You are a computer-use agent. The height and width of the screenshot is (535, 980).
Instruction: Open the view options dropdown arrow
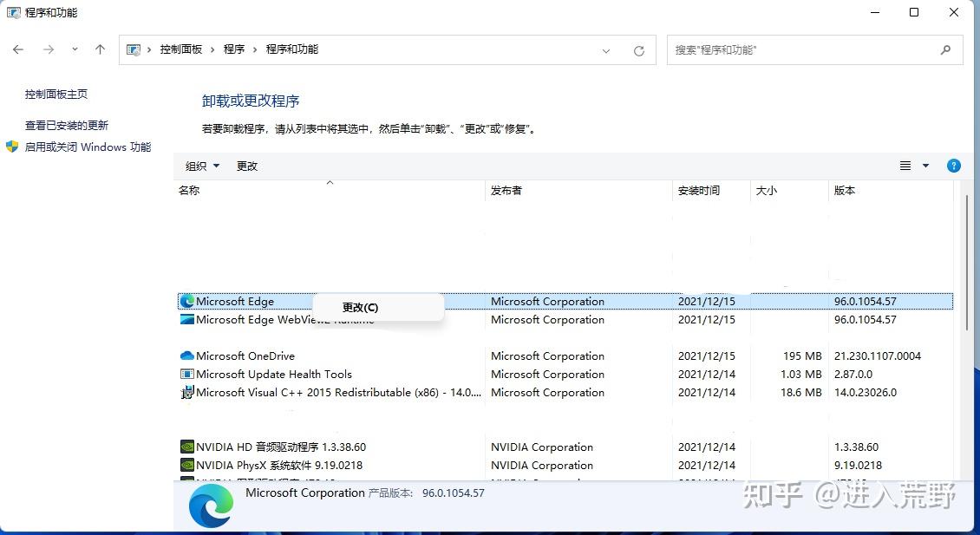[925, 166]
